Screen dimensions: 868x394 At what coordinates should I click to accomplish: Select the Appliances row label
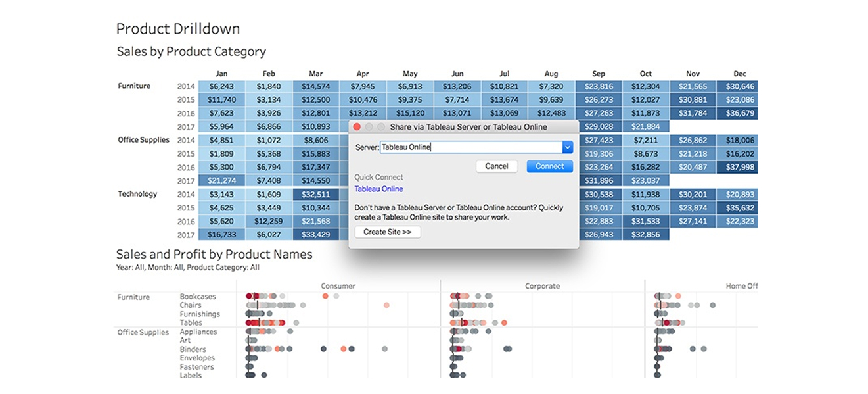point(198,332)
